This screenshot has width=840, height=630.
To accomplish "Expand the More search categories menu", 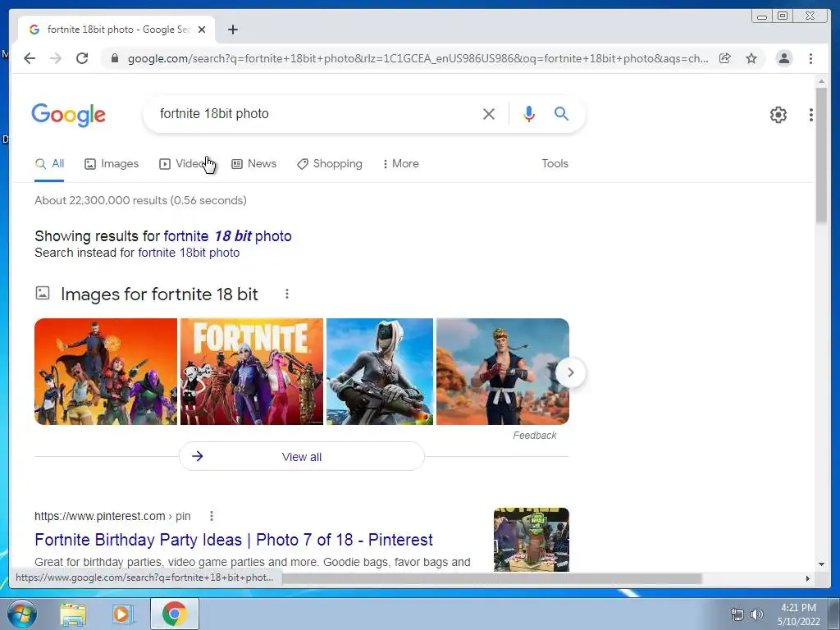I will [x=400, y=164].
